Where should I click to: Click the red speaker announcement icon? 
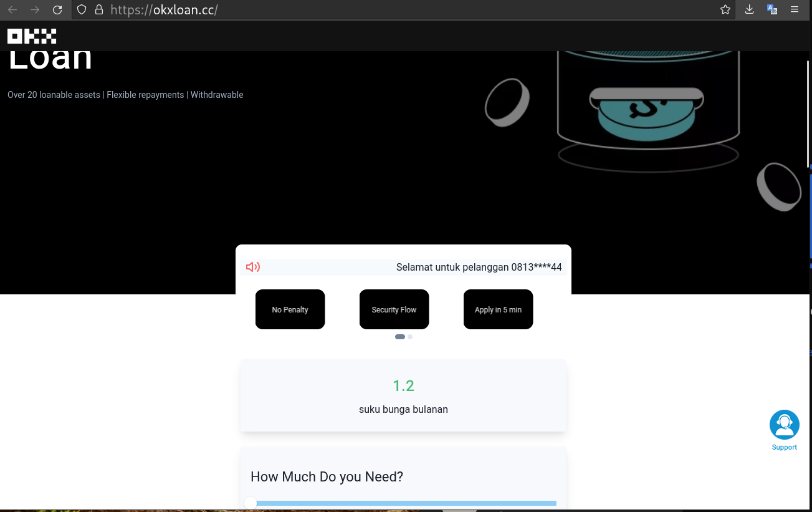click(253, 268)
